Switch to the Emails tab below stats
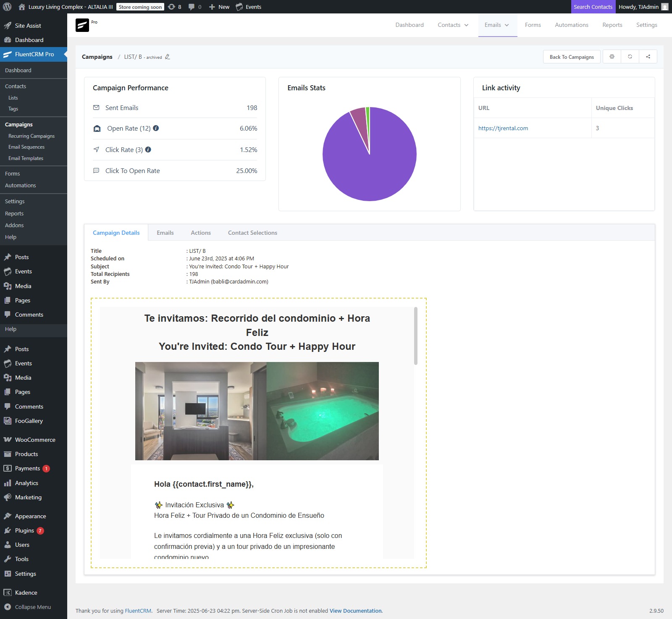Viewport: 672px width, 619px height. click(x=165, y=233)
